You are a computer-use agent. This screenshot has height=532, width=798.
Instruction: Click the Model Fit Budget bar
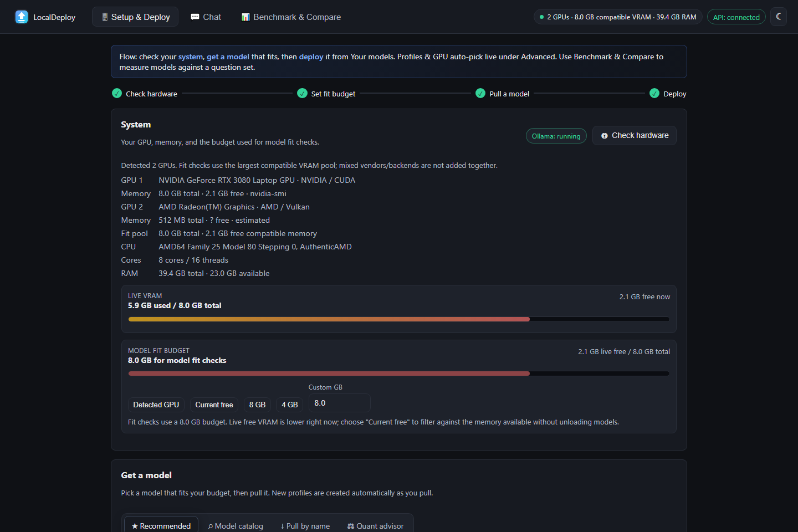pos(399,374)
